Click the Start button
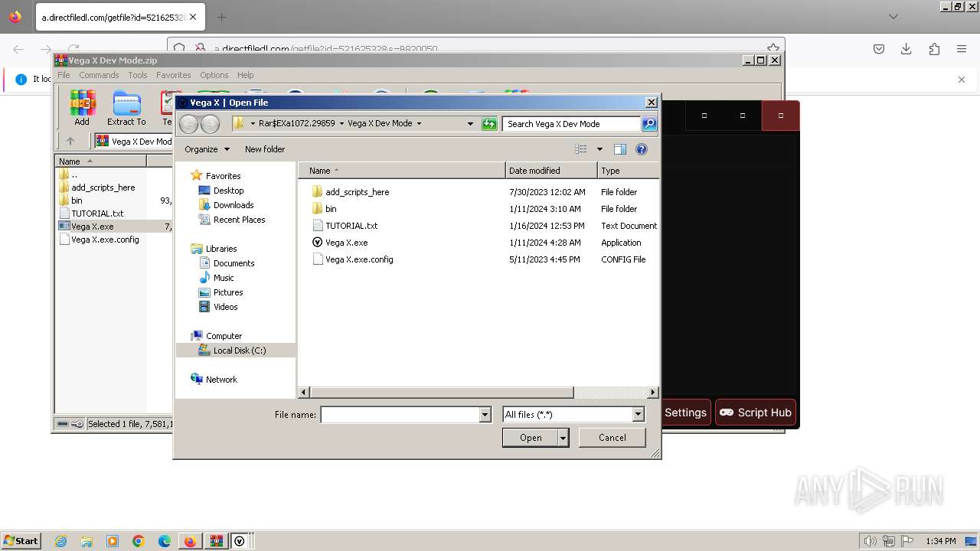980x551 pixels. (21, 541)
